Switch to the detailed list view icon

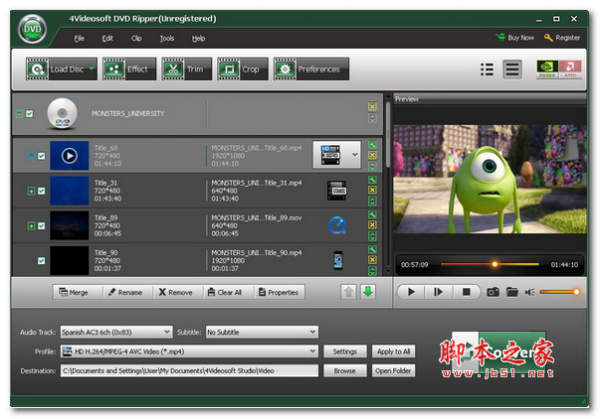point(512,70)
